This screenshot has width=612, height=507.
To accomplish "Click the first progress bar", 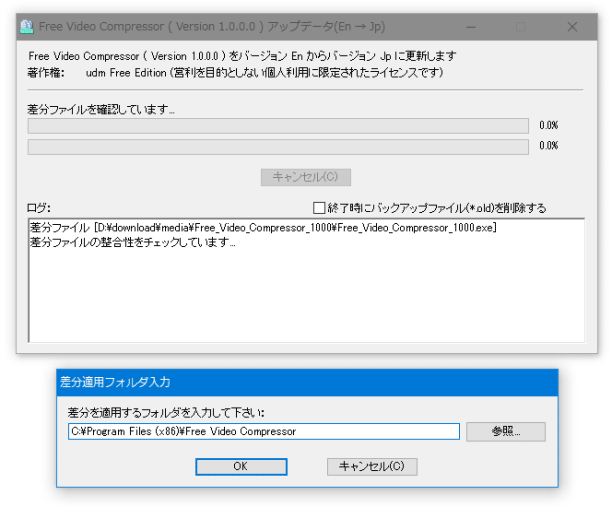I will pos(278,126).
